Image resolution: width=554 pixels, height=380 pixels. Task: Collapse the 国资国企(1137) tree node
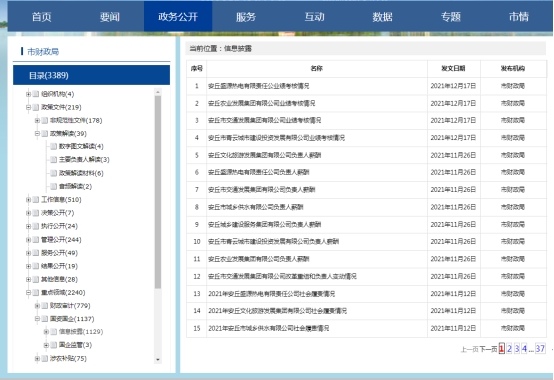point(37,319)
